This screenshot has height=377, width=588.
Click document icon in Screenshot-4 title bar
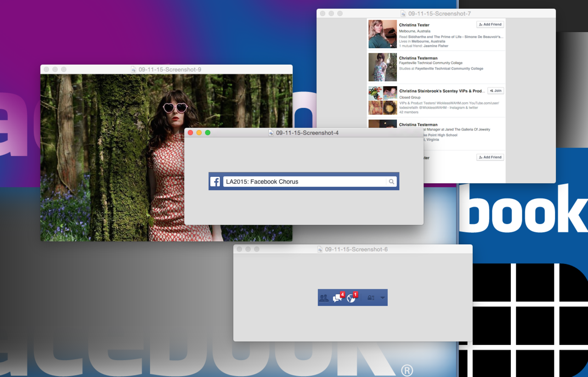[x=271, y=133]
